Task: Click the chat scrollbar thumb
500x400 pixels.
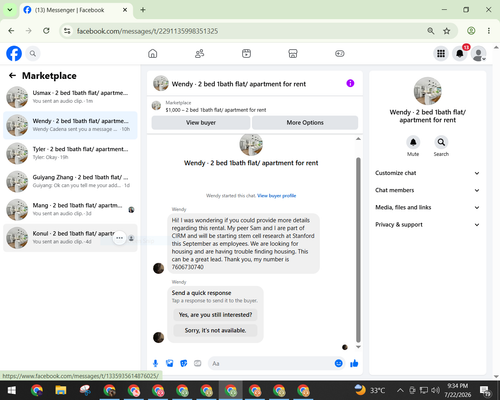Action: [358, 250]
